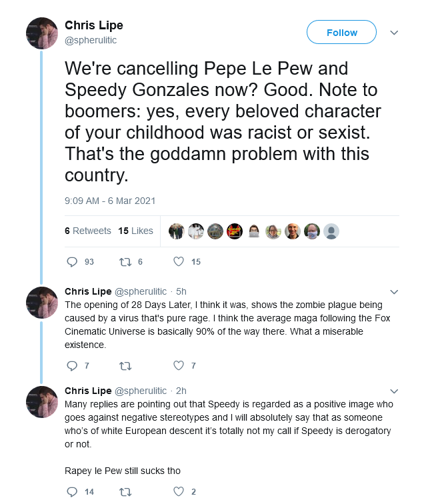Retweet the main Pepe Le Pew tweet
The width and height of the screenshot is (424, 504).
[x=125, y=262]
